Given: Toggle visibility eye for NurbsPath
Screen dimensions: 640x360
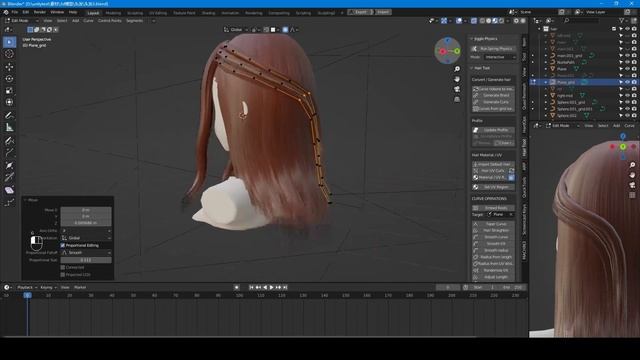Looking at the screenshot, I should [628, 62].
